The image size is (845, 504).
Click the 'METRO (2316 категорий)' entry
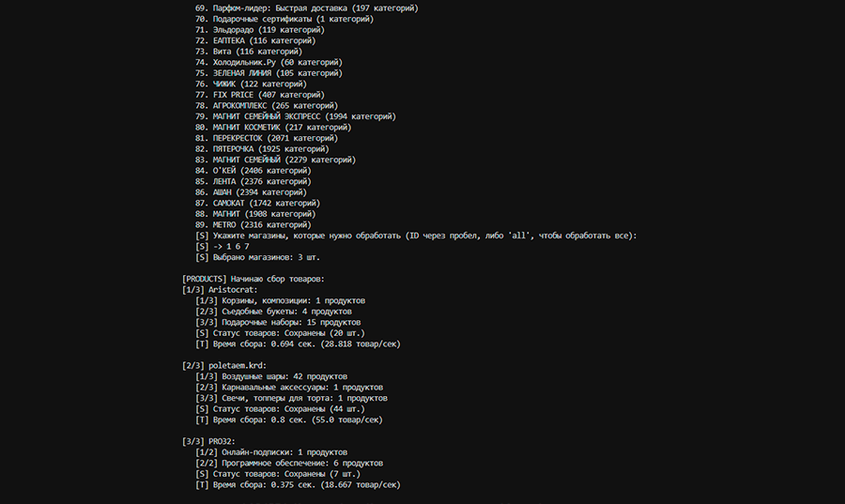pos(255,225)
